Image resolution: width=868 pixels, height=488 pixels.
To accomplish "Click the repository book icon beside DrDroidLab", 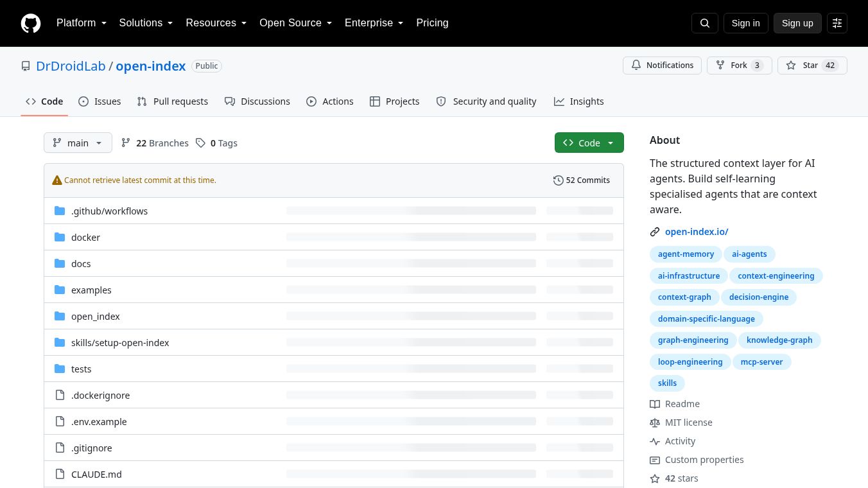I will click(26, 66).
